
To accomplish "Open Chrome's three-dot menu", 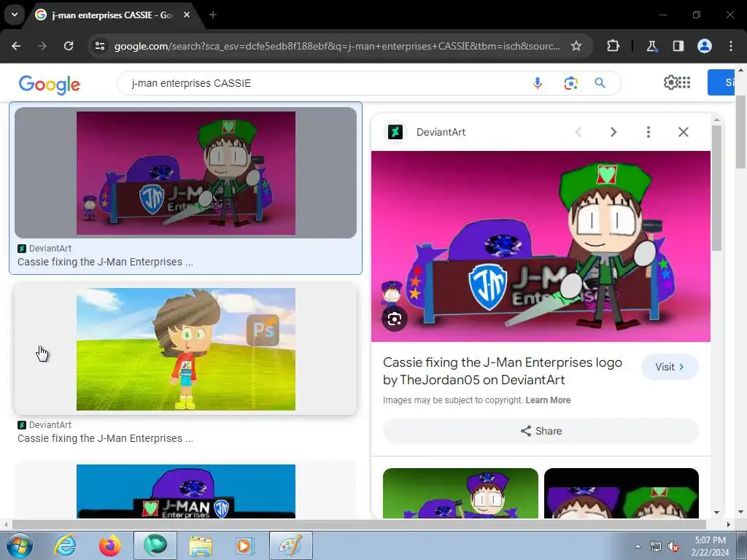I will 731,46.
